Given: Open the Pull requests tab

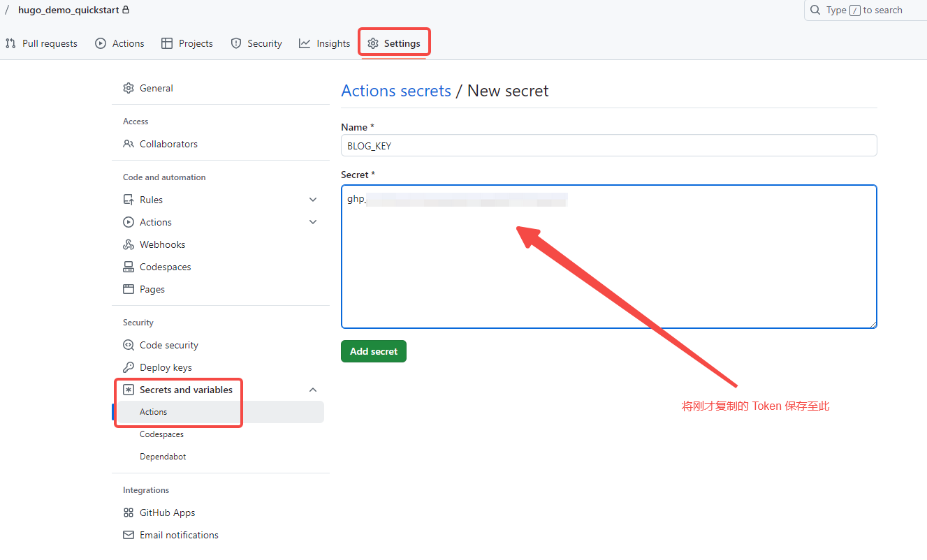Looking at the screenshot, I should [41, 43].
